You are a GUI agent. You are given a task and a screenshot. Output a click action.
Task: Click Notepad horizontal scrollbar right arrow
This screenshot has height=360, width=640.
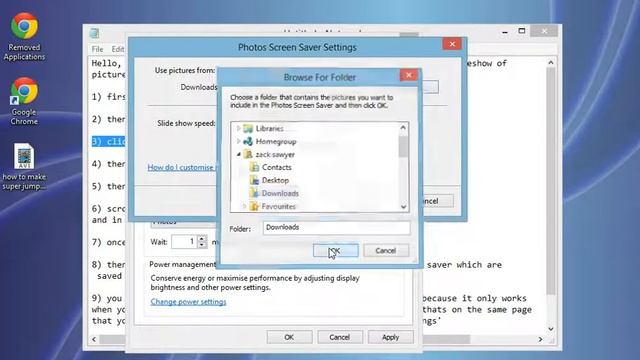click(x=540, y=339)
